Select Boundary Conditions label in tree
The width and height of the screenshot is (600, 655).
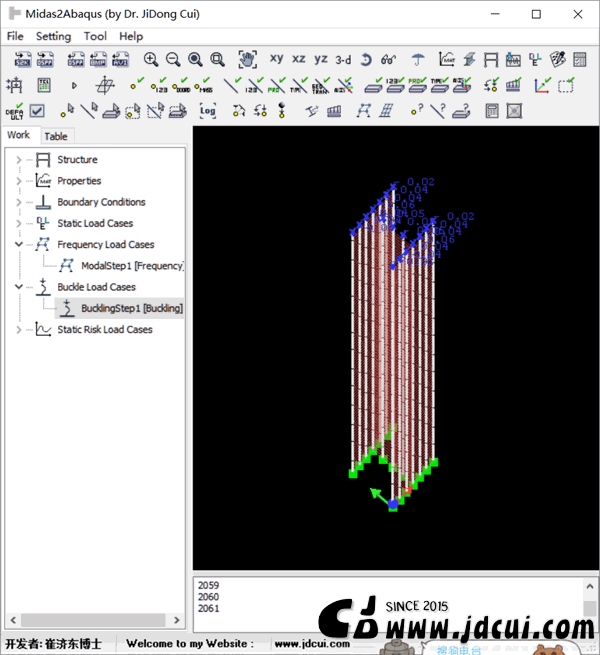(x=102, y=202)
